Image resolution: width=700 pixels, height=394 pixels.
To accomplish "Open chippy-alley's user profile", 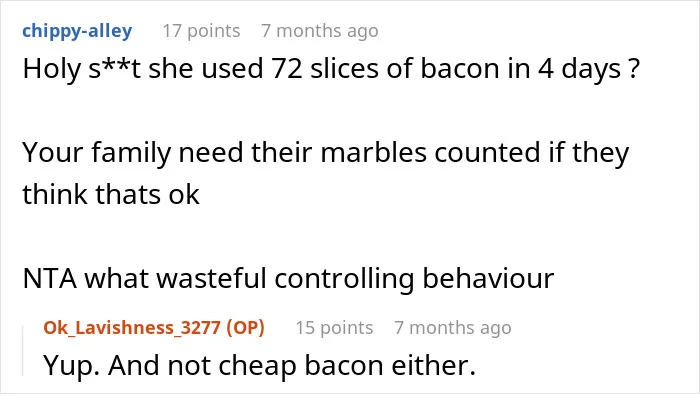I will tap(77, 31).
